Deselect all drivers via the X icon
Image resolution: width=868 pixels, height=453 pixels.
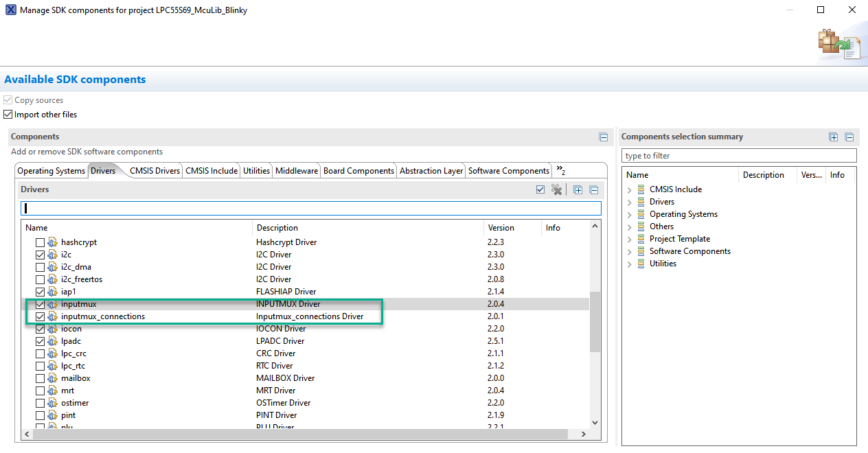[x=556, y=189]
